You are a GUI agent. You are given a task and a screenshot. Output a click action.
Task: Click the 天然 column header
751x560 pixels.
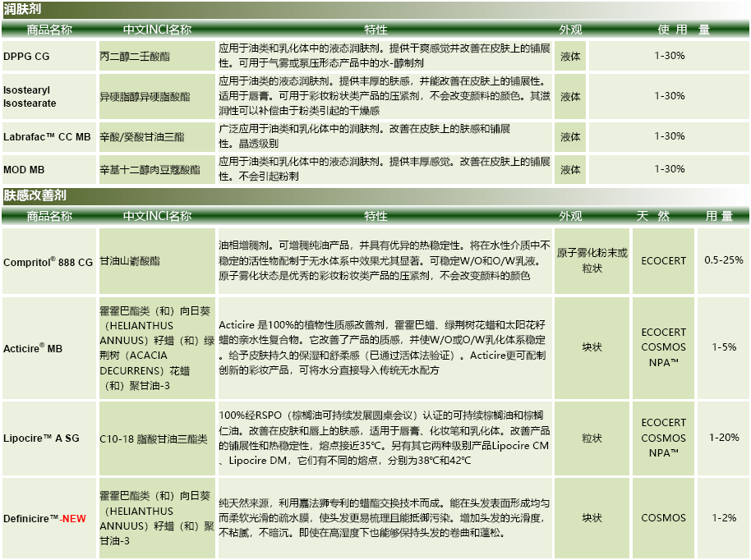pyautogui.click(x=652, y=216)
